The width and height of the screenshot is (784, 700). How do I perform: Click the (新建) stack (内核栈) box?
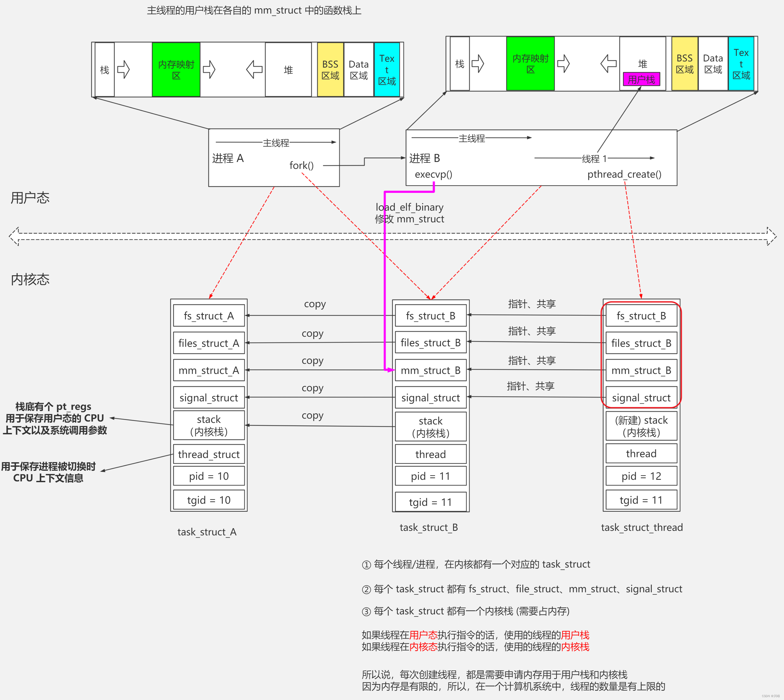(x=641, y=426)
